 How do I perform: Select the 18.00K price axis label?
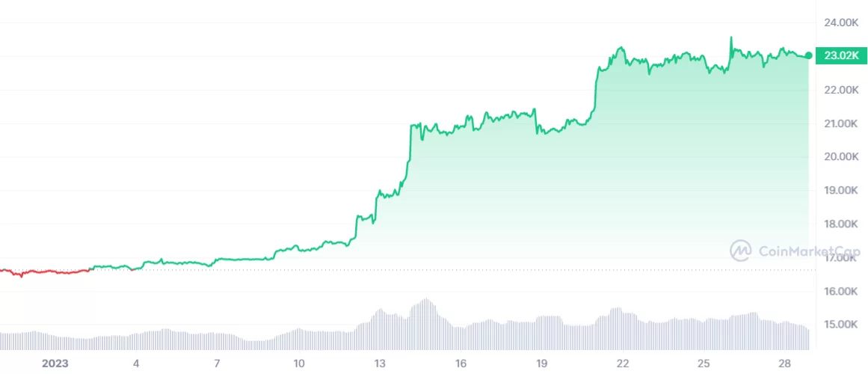point(840,224)
